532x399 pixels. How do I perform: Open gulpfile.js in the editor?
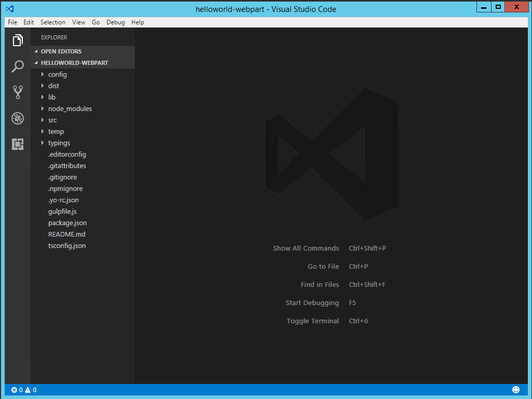point(62,212)
